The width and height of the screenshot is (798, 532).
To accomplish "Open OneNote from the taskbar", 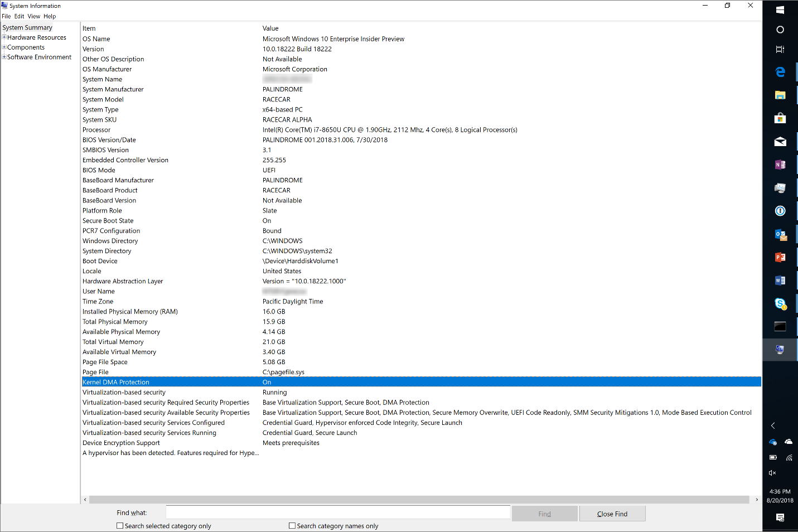I will click(x=780, y=165).
